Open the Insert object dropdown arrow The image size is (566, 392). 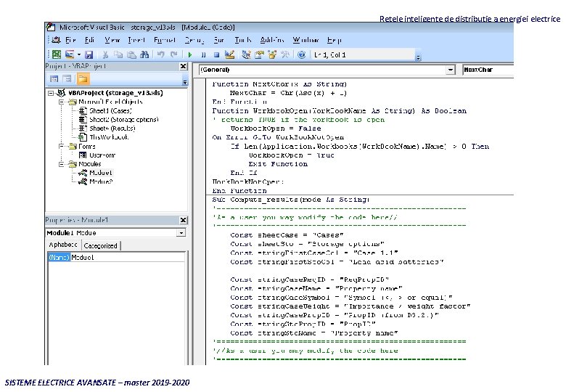78,55
